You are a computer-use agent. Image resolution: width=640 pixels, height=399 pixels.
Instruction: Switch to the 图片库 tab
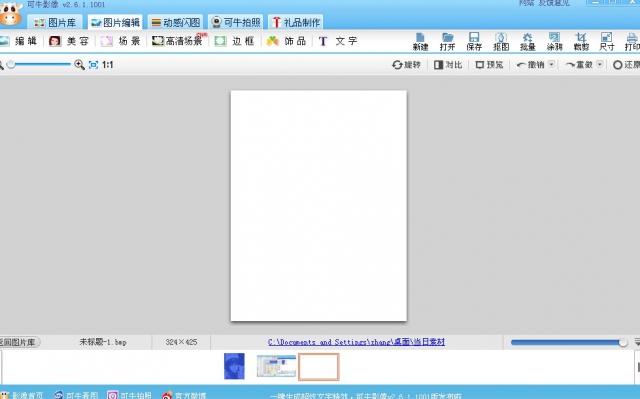pos(55,22)
